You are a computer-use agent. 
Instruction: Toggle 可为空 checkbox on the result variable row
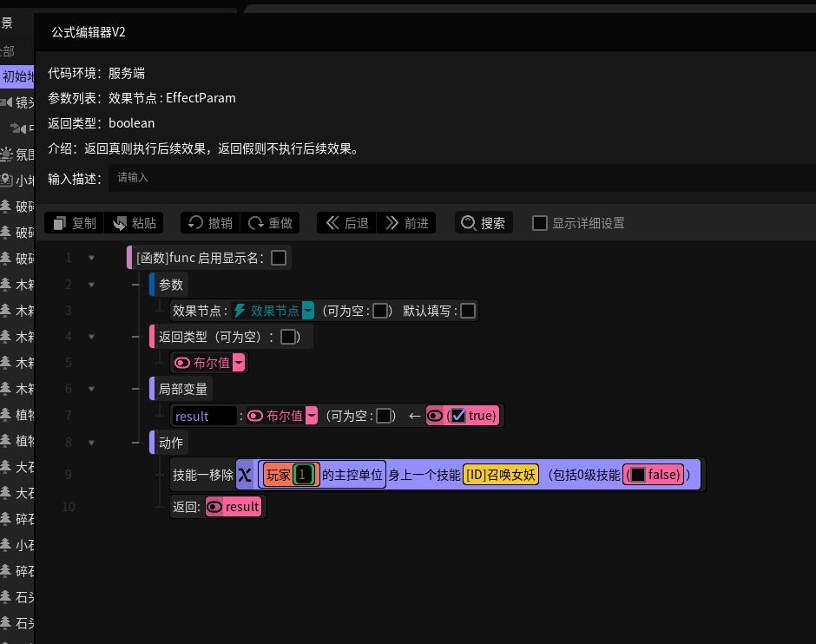pyautogui.click(x=384, y=416)
